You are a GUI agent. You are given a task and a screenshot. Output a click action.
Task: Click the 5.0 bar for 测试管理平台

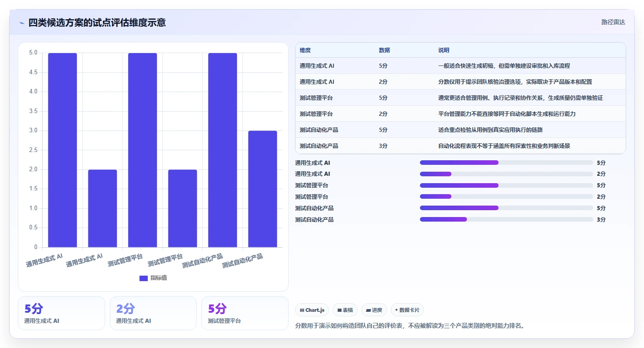(142, 150)
